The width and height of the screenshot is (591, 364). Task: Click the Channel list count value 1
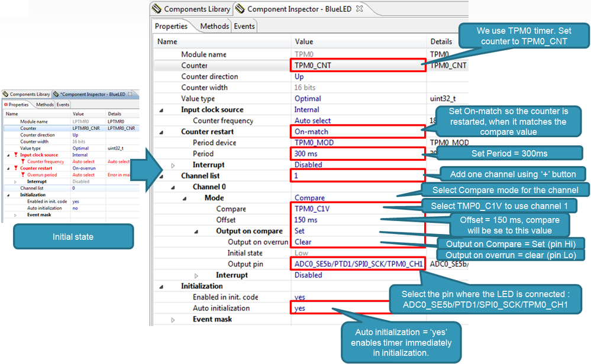[358, 175]
